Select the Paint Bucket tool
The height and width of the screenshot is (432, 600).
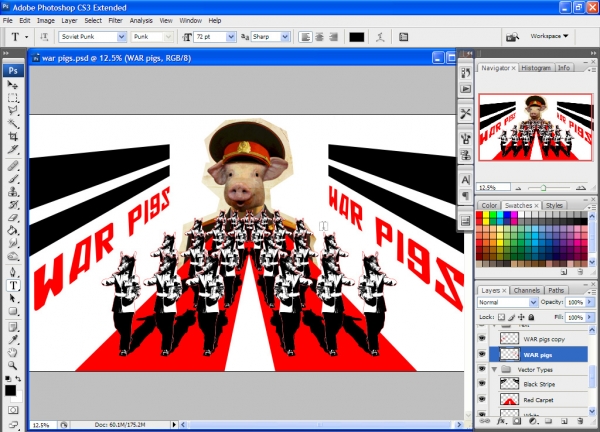pos(13,230)
